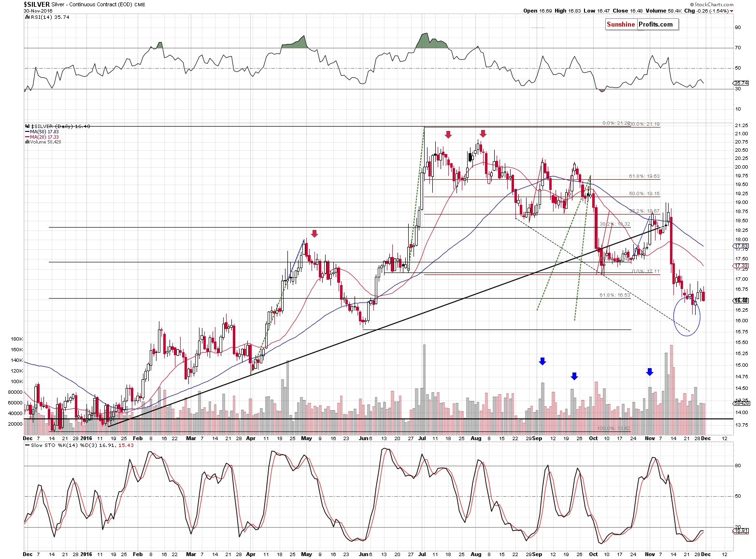
Task: Click the 50.0%: 19.15 Fibonacci label
Action: tap(644, 194)
